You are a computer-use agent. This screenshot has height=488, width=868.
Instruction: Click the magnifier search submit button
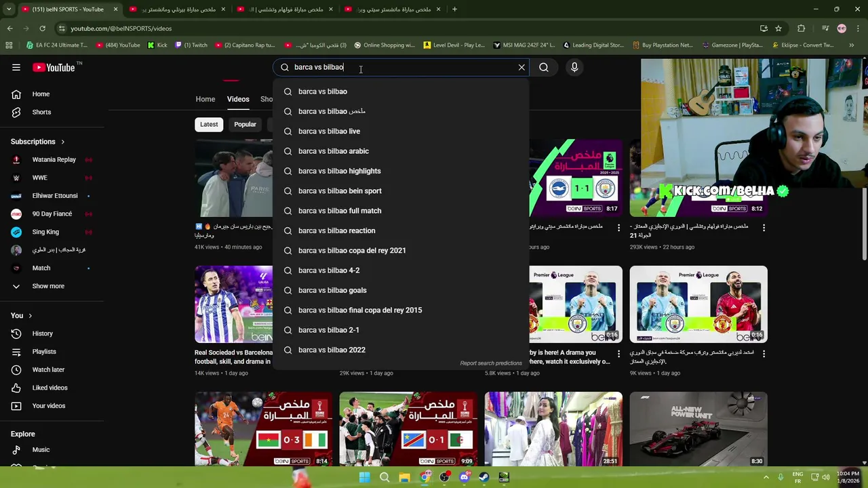[x=544, y=67]
